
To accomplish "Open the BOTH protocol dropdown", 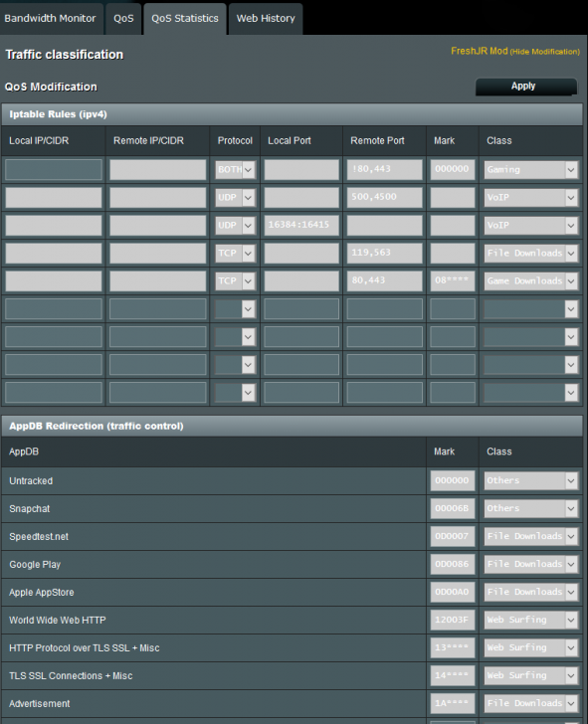I will click(x=235, y=170).
